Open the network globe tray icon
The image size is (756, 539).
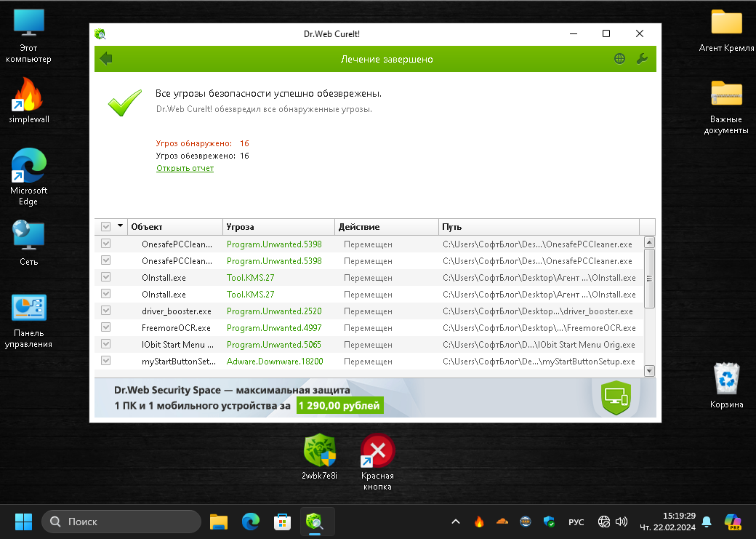tap(603, 522)
